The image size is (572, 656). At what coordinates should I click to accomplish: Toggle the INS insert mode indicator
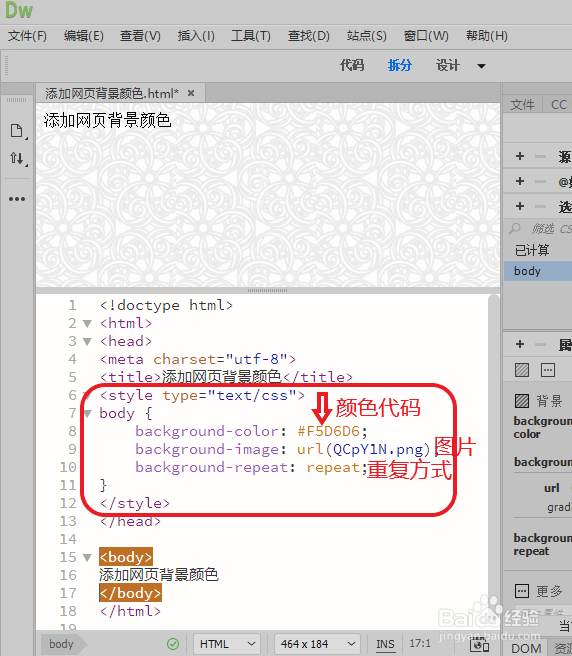coord(385,644)
